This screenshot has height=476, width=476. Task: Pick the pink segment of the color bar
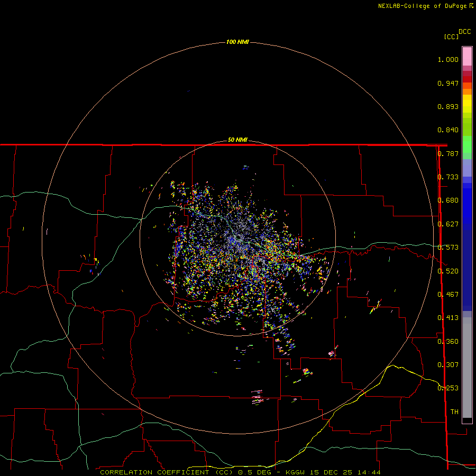pos(467,57)
